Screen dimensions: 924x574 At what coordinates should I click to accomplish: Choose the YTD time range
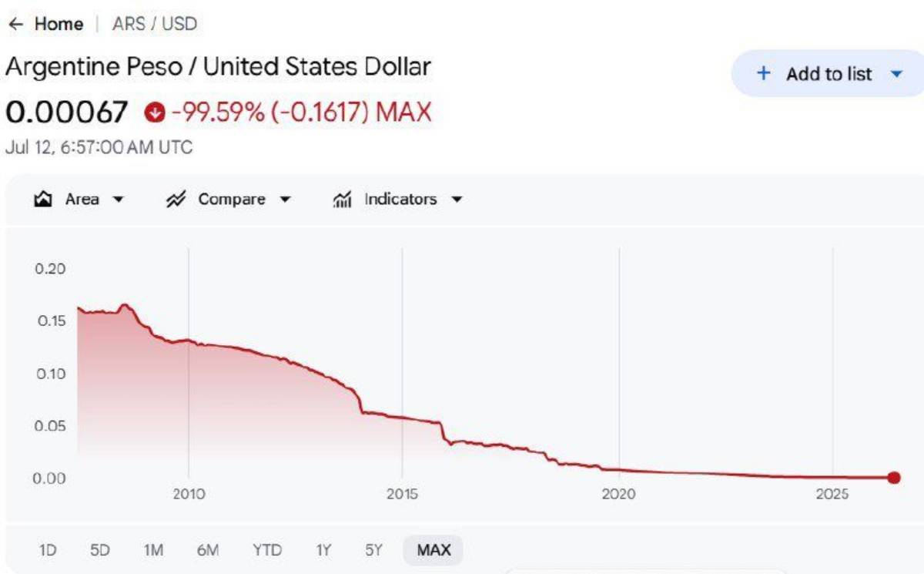267,550
